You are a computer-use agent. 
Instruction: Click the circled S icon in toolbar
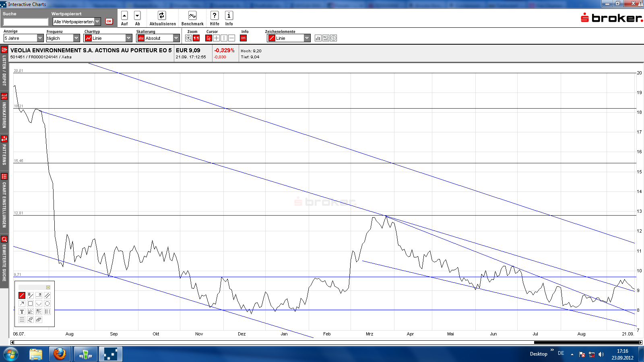click(x=333, y=38)
